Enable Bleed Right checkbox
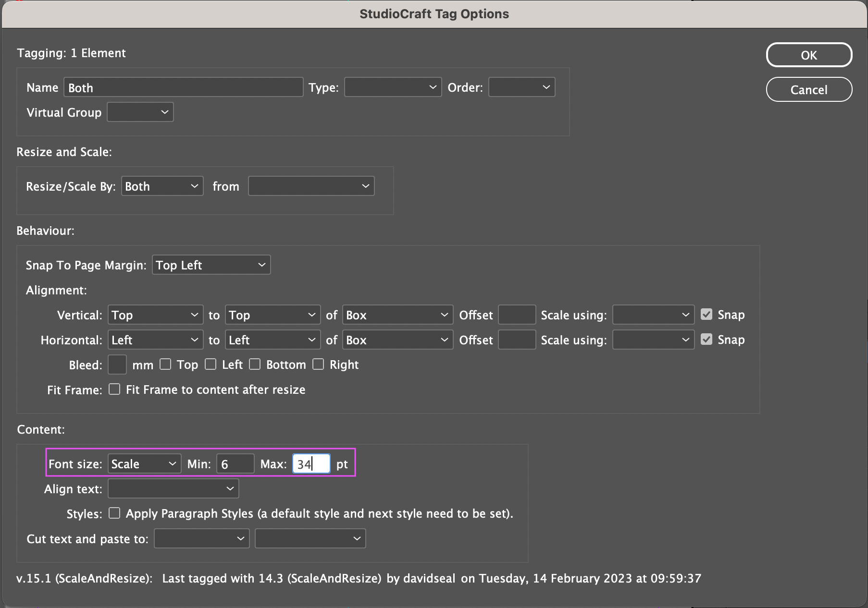This screenshot has height=608, width=868. [318, 365]
